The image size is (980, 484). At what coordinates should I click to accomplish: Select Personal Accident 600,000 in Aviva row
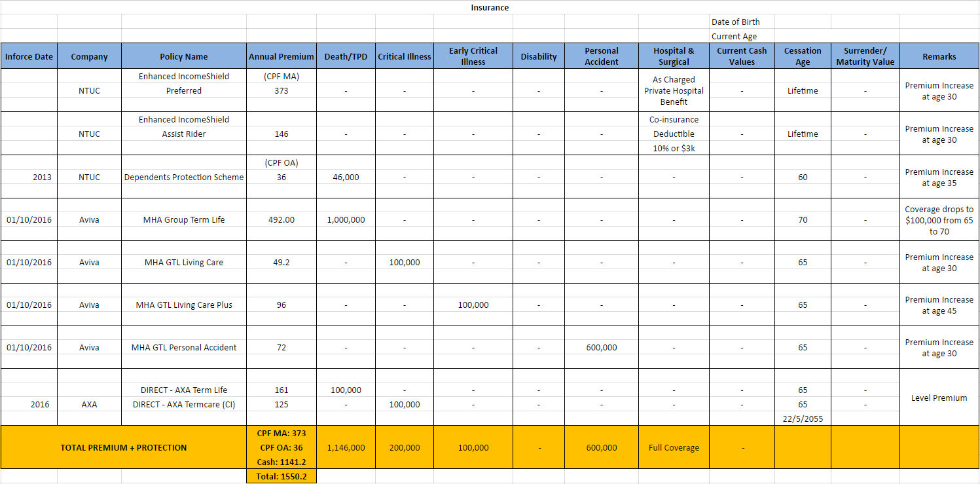click(x=602, y=347)
